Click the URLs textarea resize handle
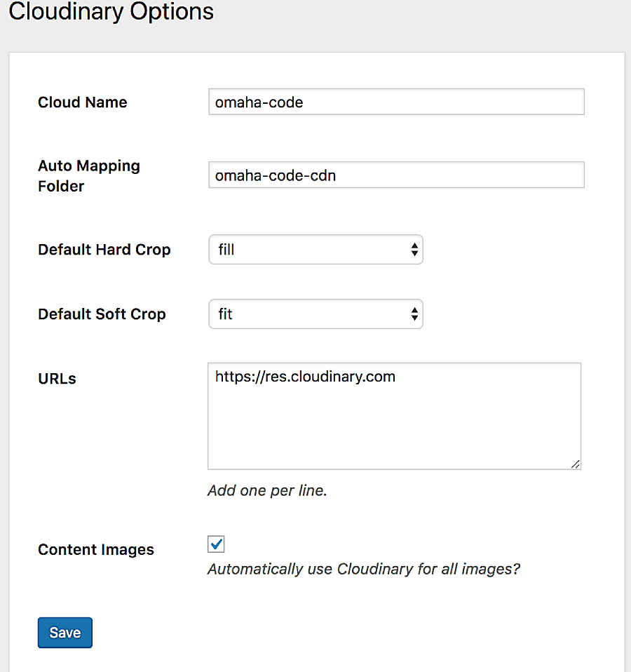The image size is (631, 672). [576, 464]
